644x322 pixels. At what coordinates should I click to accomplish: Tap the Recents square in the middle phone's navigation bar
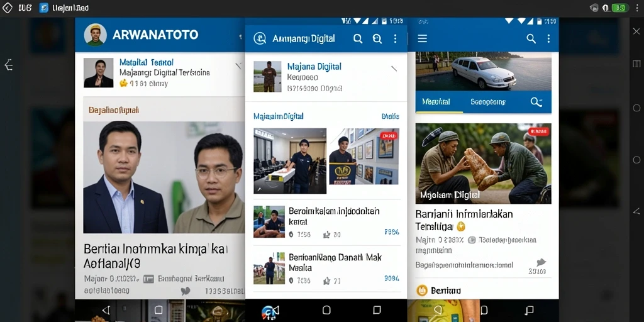(x=377, y=310)
